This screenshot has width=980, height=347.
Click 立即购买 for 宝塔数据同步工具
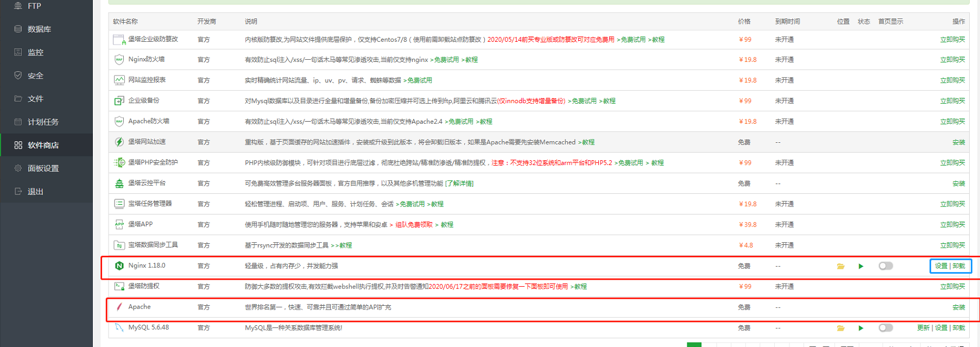952,245
